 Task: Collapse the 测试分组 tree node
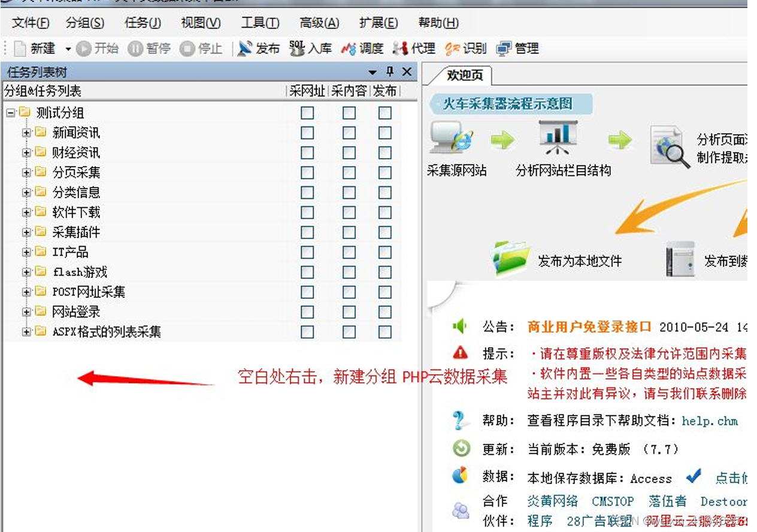[x=10, y=113]
